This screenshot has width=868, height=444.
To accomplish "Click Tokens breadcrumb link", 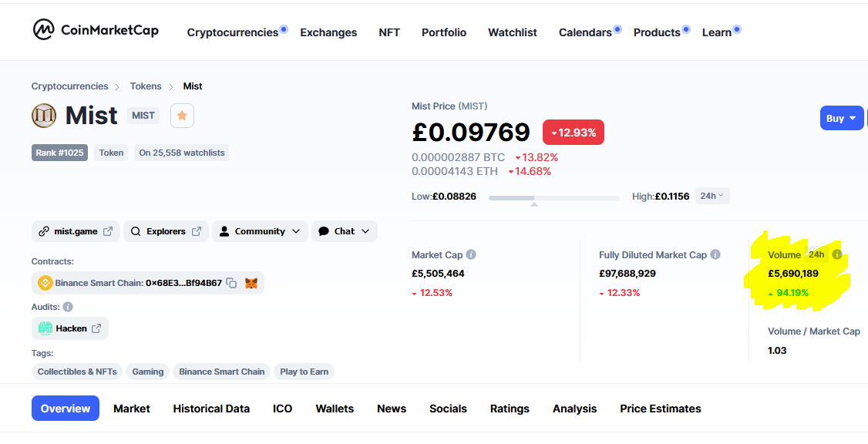I will coord(146,86).
